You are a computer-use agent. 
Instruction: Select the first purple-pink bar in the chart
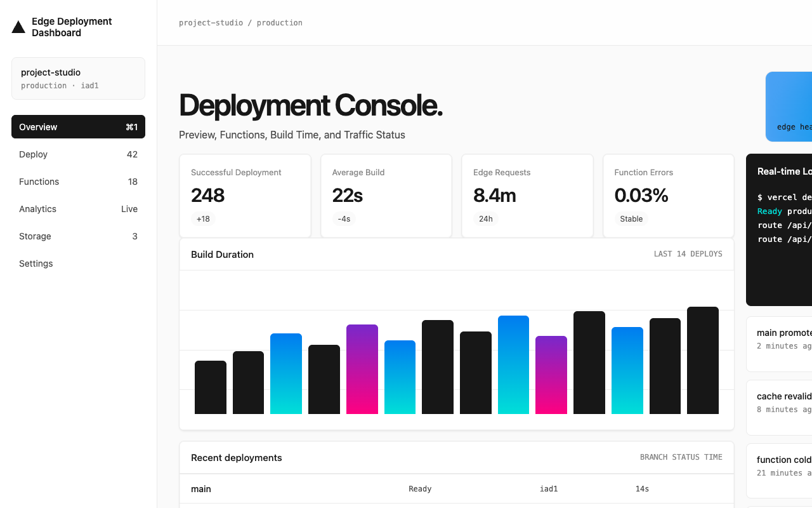point(362,370)
